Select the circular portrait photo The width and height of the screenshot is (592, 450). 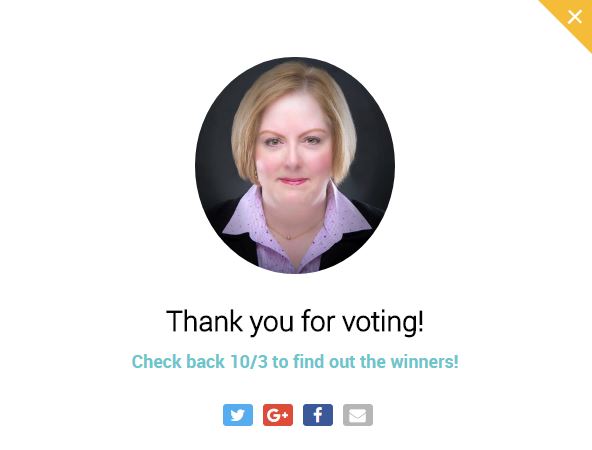coord(295,165)
